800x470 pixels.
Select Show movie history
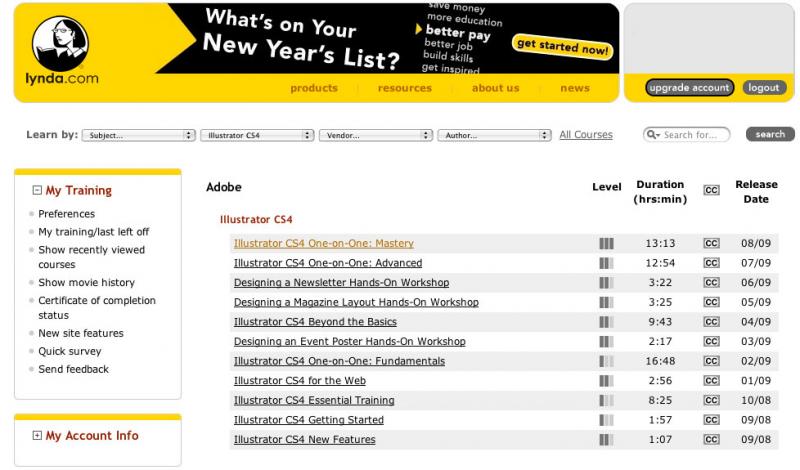pos(86,283)
